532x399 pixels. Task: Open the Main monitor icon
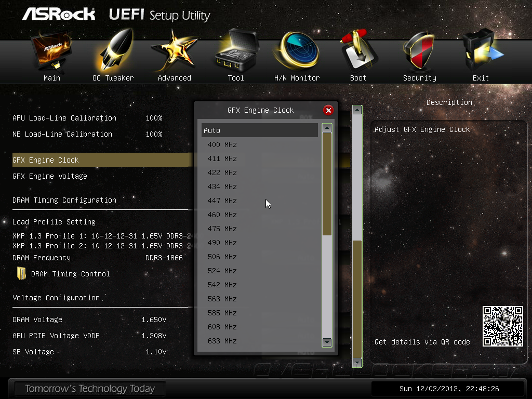tap(51, 51)
